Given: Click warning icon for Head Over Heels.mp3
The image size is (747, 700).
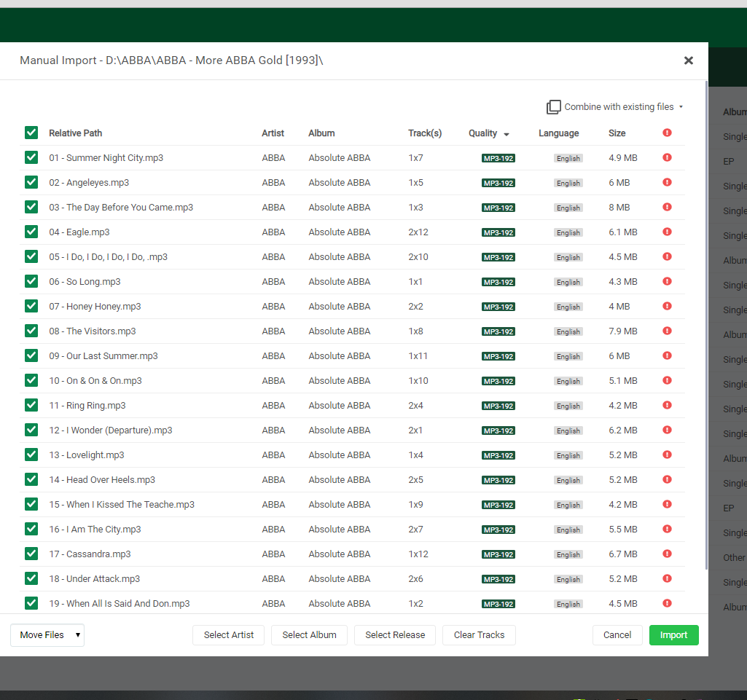Looking at the screenshot, I should (x=667, y=479).
